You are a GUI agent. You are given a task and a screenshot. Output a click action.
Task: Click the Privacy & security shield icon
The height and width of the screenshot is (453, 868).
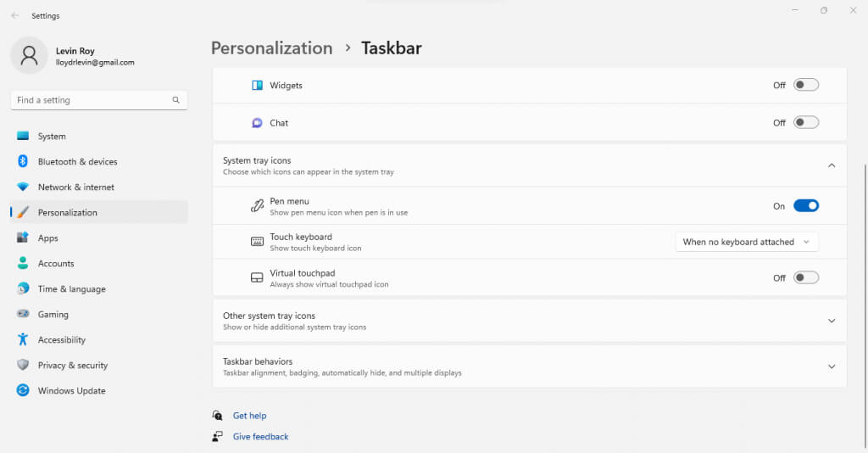tap(23, 365)
